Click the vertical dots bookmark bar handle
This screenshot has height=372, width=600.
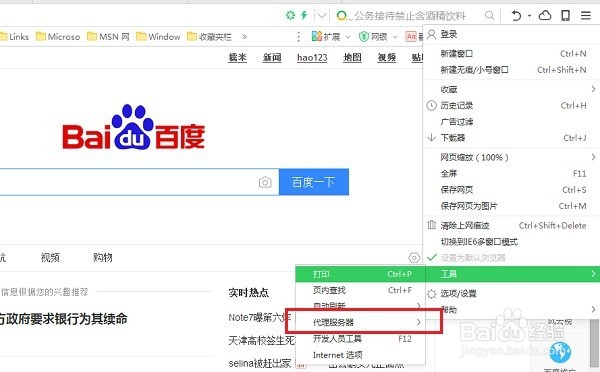click(298, 37)
